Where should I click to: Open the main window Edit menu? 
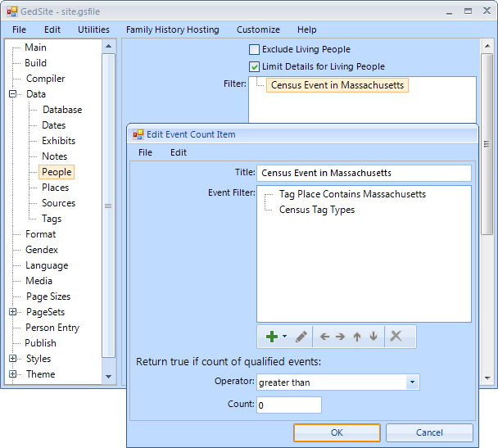[52, 29]
